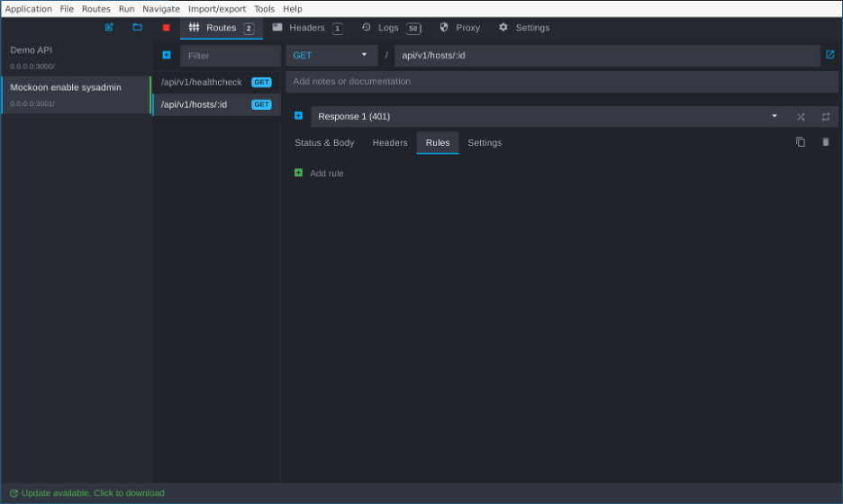
Task: Open the Import/export menu
Action: pos(216,9)
